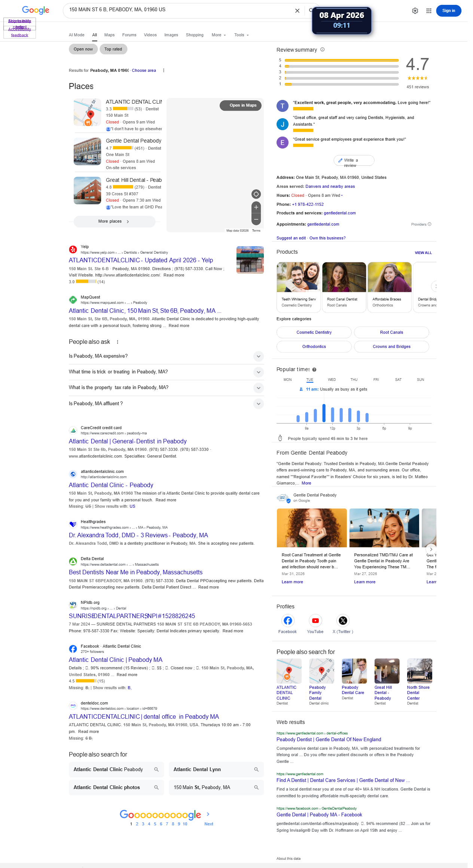The height and width of the screenshot is (868, 473).
Task: Zoom in on the map
Action: pyautogui.click(x=256, y=207)
